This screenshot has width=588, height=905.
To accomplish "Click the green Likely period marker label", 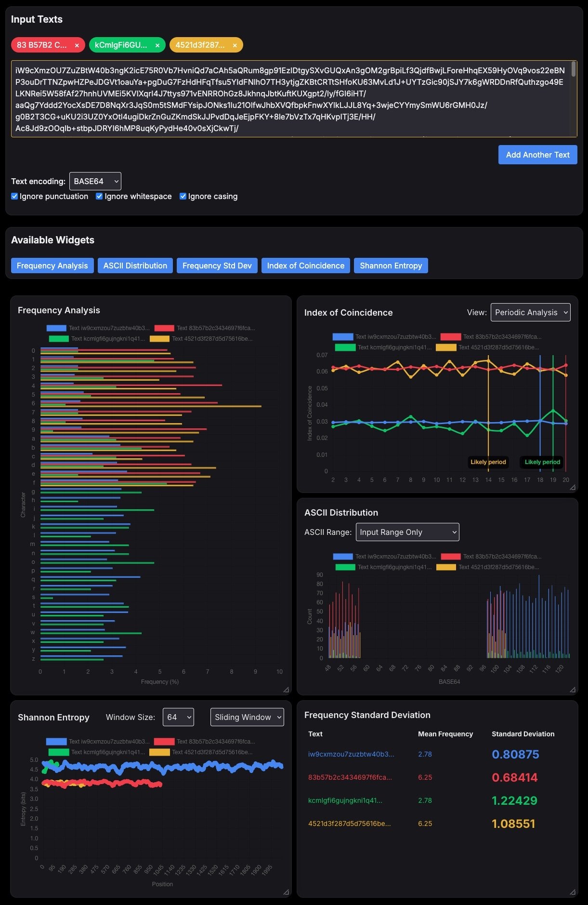I will click(x=542, y=462).
